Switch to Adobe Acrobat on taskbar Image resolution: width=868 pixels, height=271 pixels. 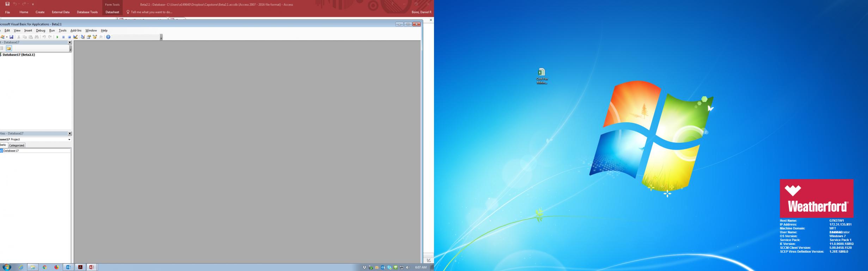[80, 267]
